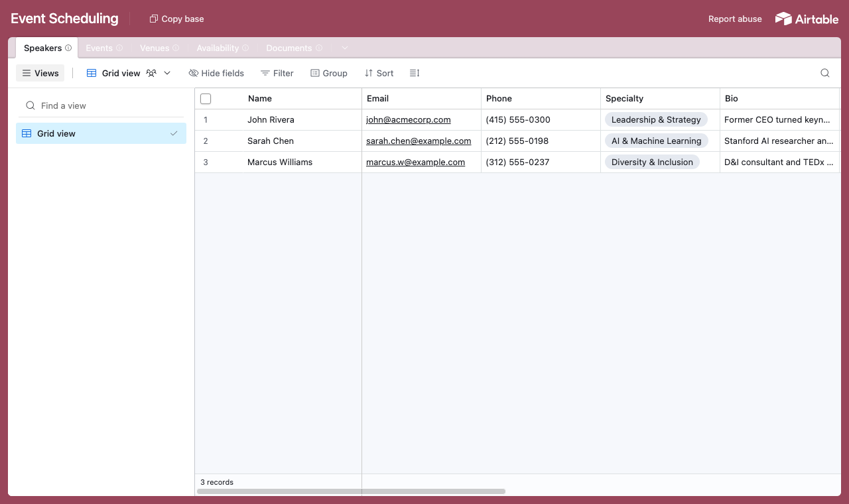Click the row height icon

(415, 73)
